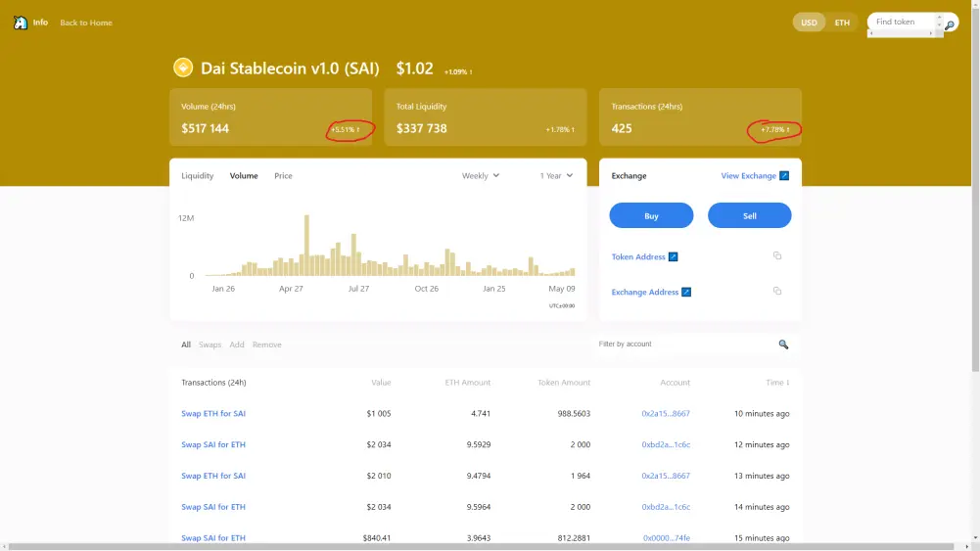Image resolution: width=980 pixels, height=551 pixels.
Task: Click the Value column header
Action: 381,383
